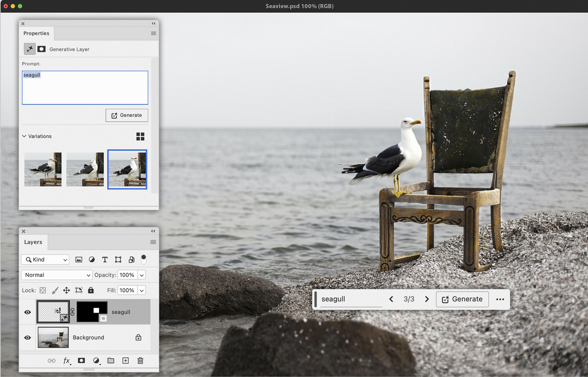
Task: Click the task bar drag handle
Action: [316, 299]
